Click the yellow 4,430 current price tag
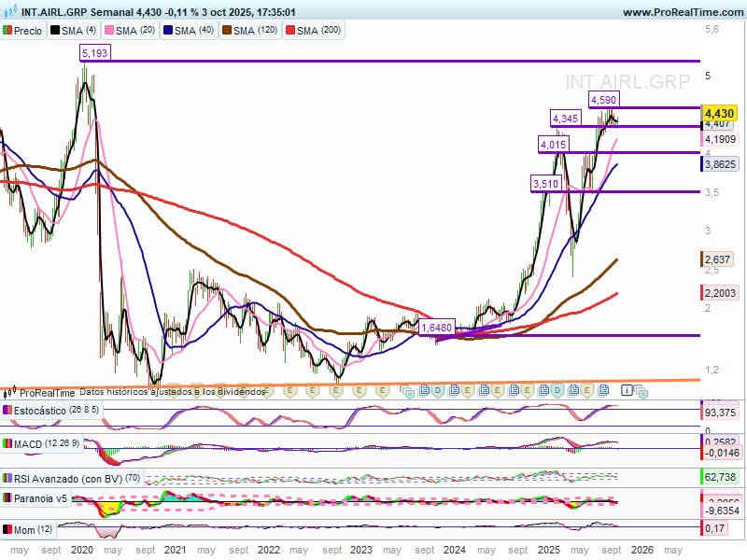This screenshot has width=747, height=560. click(720, 112)
